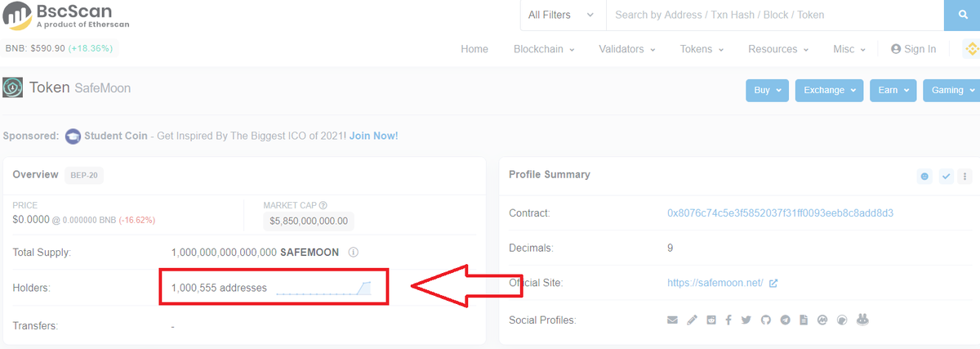The width and height of the screenshot is (980, 349).
Task: Click the external link icon next to safemoon.net
Action: 773,283
